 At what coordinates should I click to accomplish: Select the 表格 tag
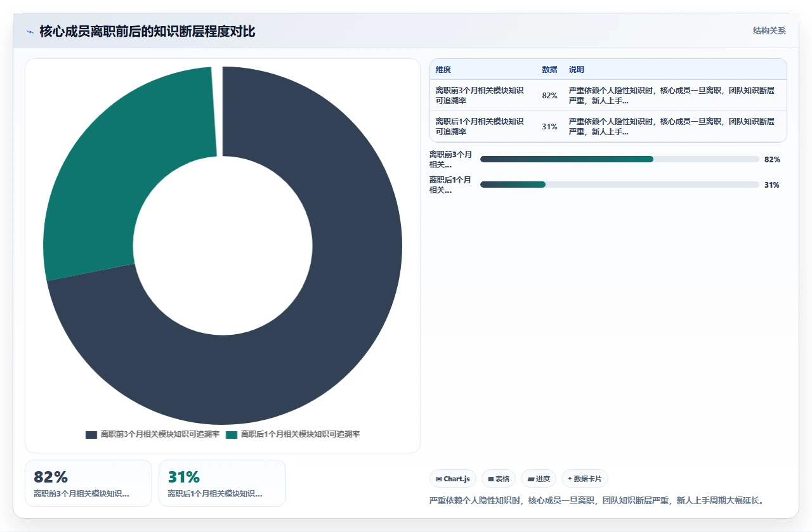click(499, 479)
